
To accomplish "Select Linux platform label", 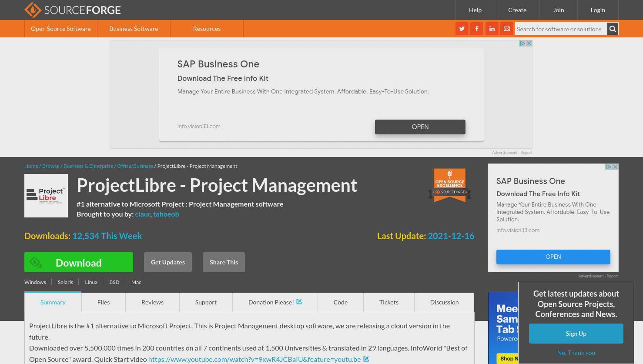I will point(91,282).
